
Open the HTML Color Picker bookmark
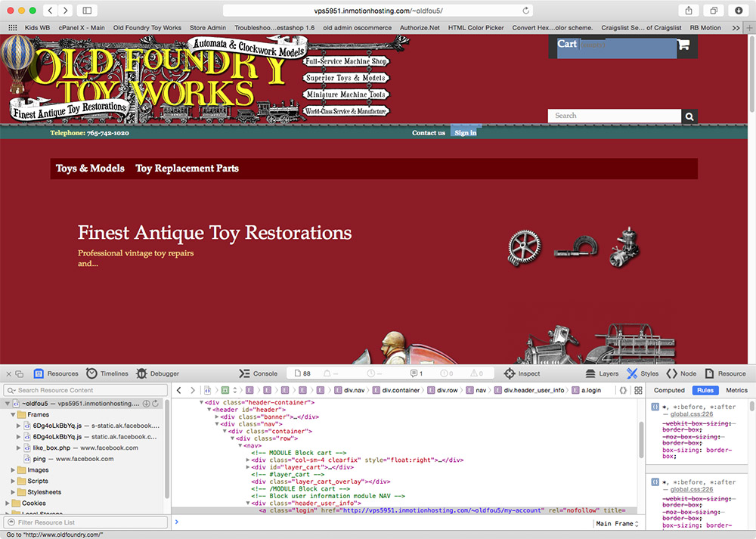coord(476,28)
